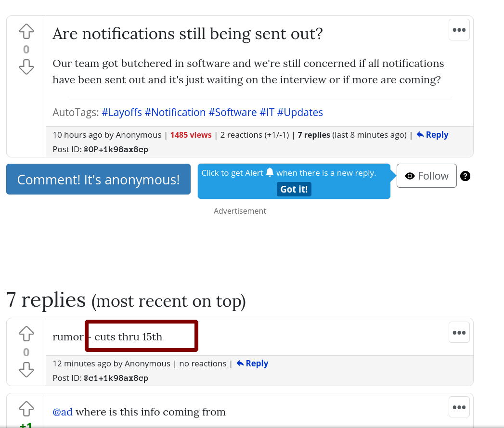Open the #Updates tag
Viewport: 504px width, 428px height.
click(300, 113)
